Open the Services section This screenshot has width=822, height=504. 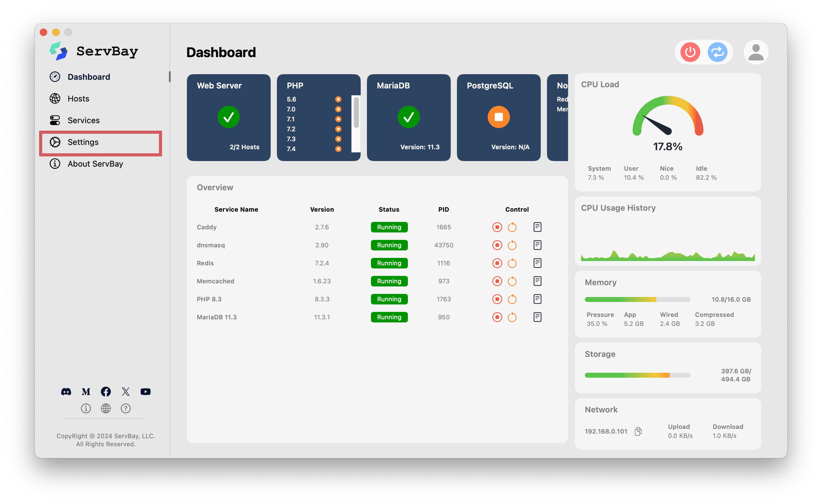[82, 120]
